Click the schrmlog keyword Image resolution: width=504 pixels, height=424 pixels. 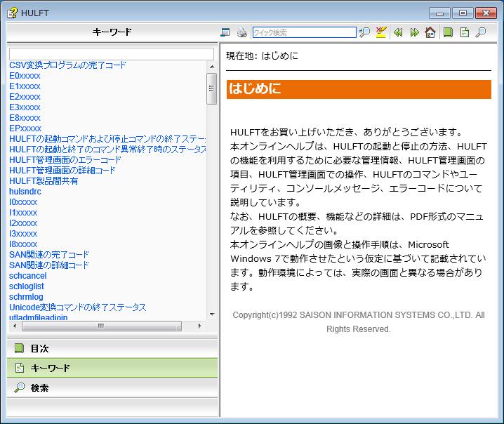click(26, 297)
